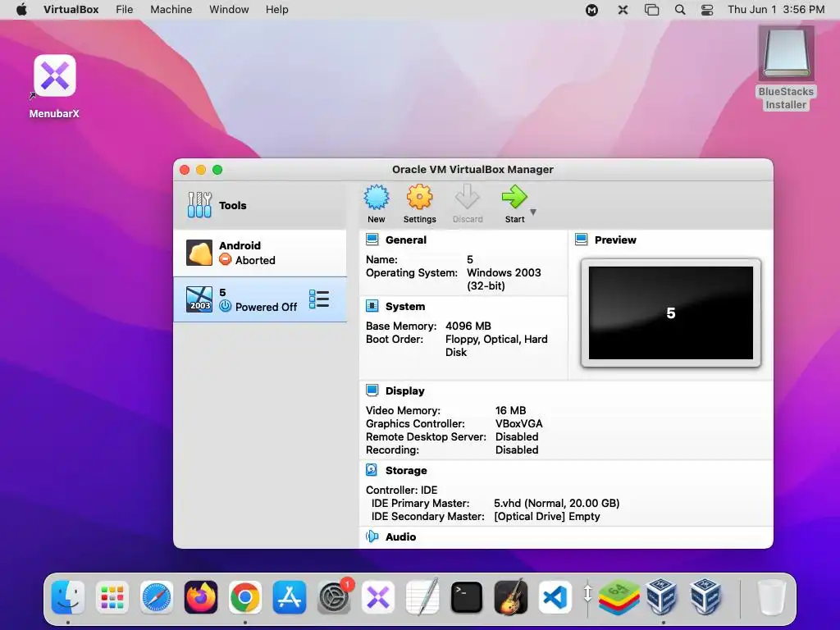Click the Preview heading text

[x=615, y=240]
